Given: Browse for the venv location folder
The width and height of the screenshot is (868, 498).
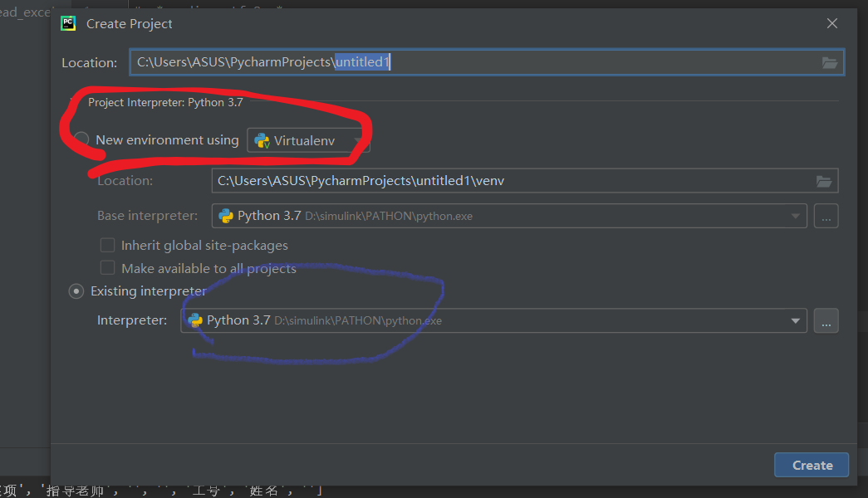Looking at the screenshot, I should coord(824,181).
